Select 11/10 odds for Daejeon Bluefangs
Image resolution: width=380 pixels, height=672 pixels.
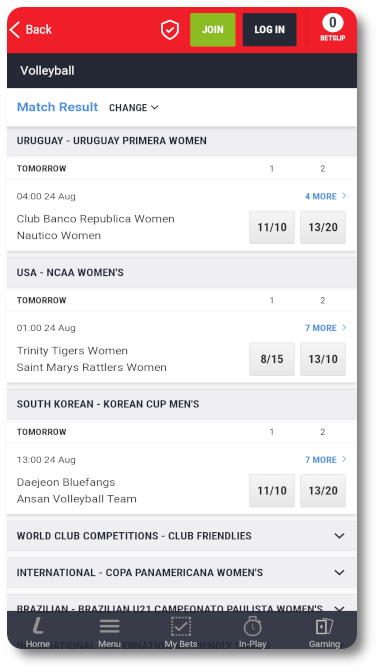tap(272, 490)
